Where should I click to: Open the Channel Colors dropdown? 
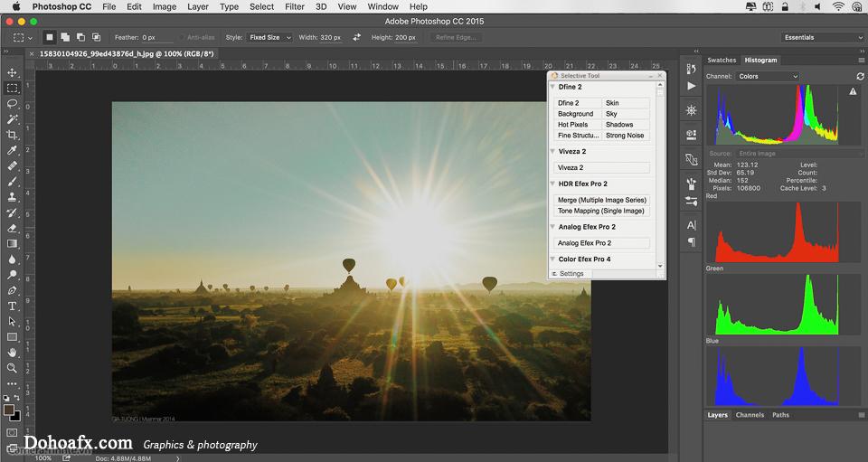(768, 76)
